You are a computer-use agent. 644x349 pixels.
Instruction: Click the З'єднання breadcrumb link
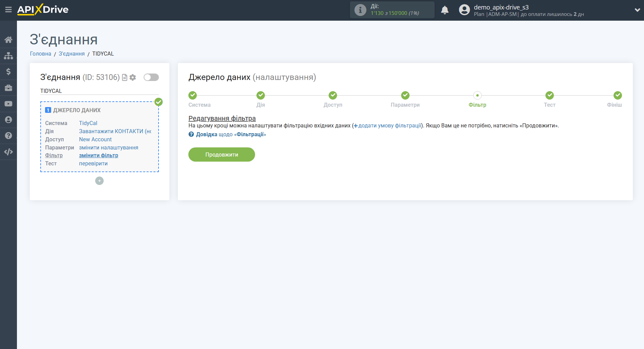(71, 54)
